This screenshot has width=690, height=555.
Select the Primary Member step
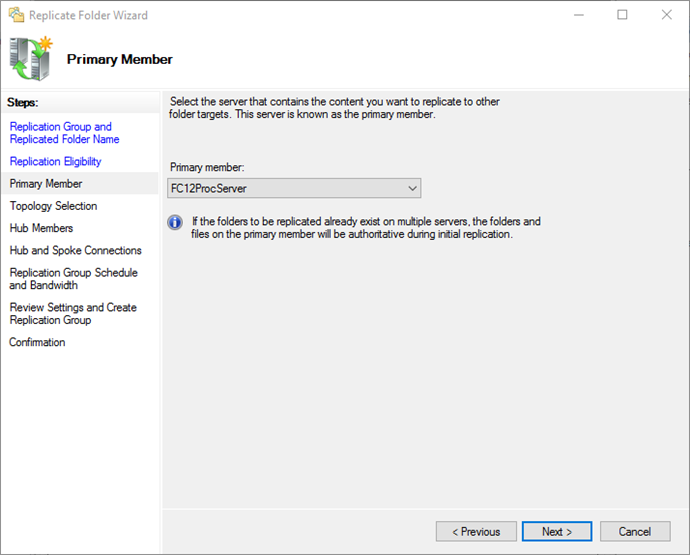pyautogui.click(x=46, y=184)
